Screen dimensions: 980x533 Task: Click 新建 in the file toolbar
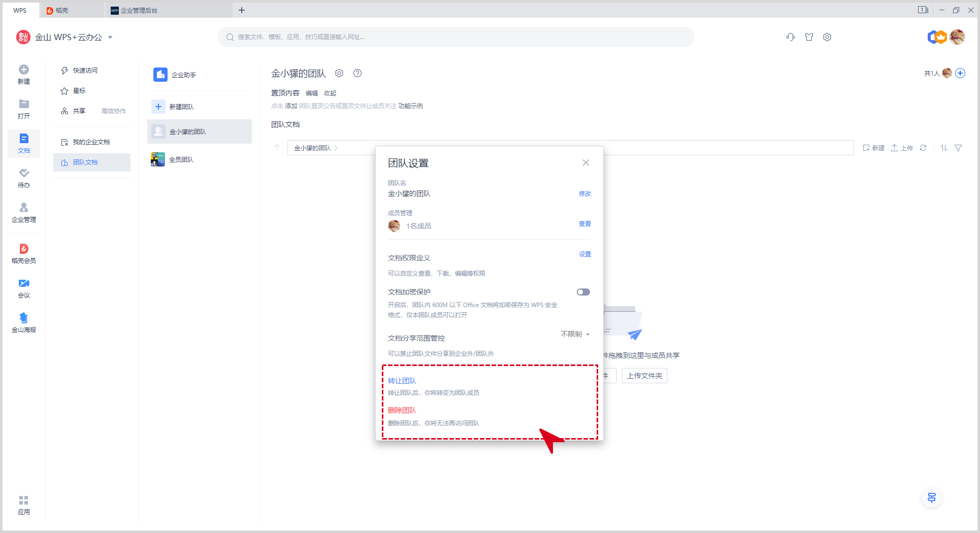(873, 148)
